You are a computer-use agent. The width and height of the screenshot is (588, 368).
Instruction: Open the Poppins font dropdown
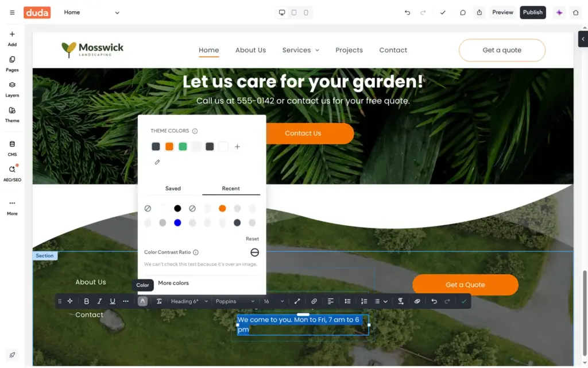click(x=235, y=301)
